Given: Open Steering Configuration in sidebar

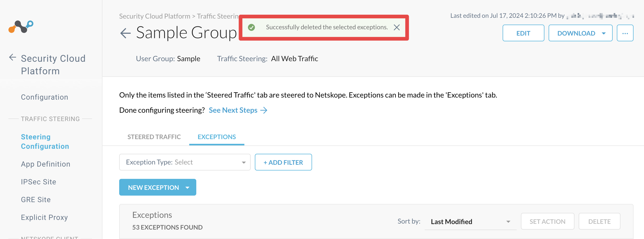Looking at the screenshot, I should pos(45,141).
